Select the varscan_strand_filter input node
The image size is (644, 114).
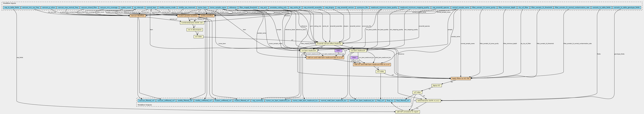pyautogui.click(x=89, y=8)
